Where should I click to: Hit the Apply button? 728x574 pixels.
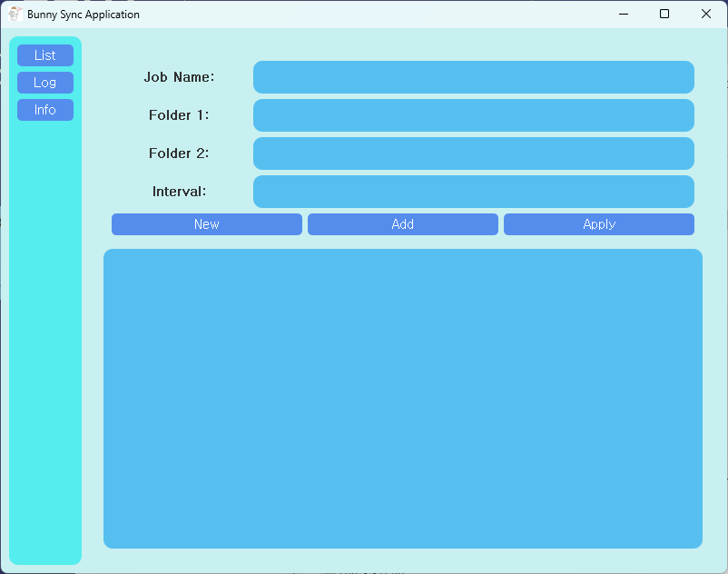598,224
